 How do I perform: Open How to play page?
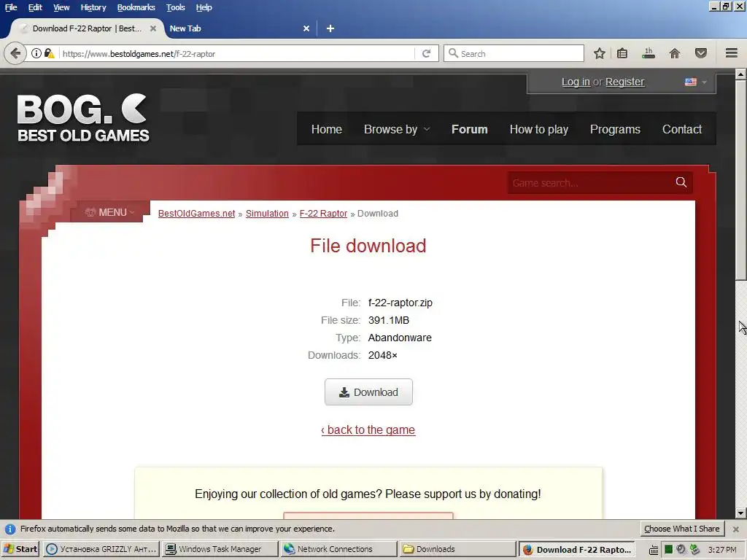(539, 130)
